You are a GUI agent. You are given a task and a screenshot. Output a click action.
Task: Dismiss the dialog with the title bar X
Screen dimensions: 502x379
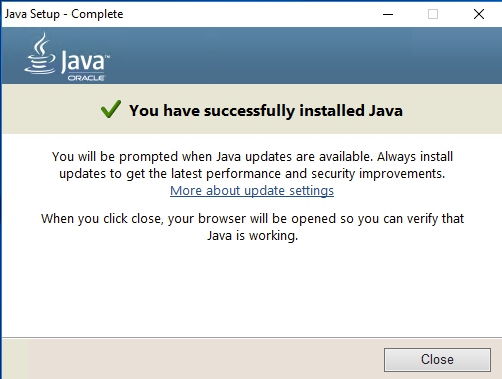click(x=479, y=14)
